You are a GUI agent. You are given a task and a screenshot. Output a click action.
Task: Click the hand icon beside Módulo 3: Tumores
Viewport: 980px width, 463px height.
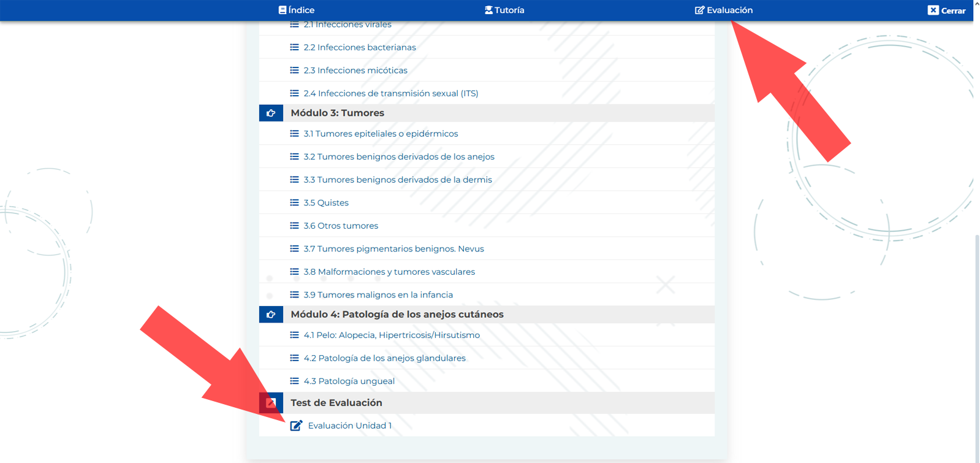[x=271, y=113]
